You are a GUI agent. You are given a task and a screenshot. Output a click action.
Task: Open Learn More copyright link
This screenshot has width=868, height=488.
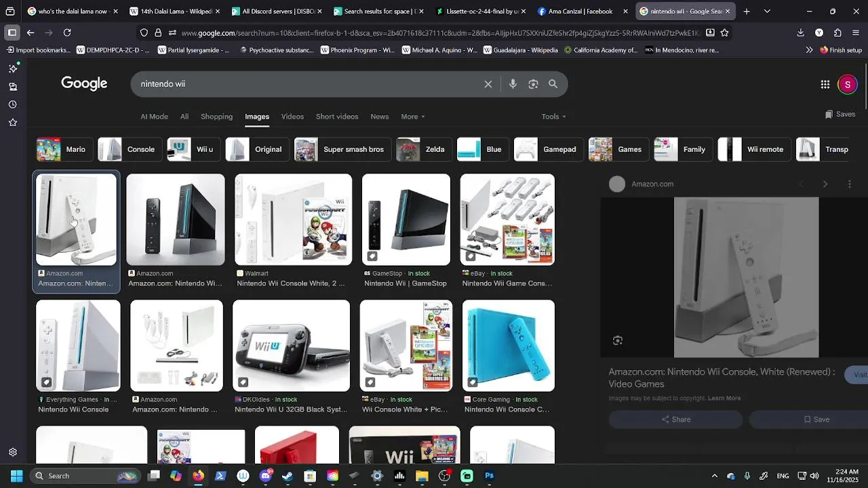[724, 398]
